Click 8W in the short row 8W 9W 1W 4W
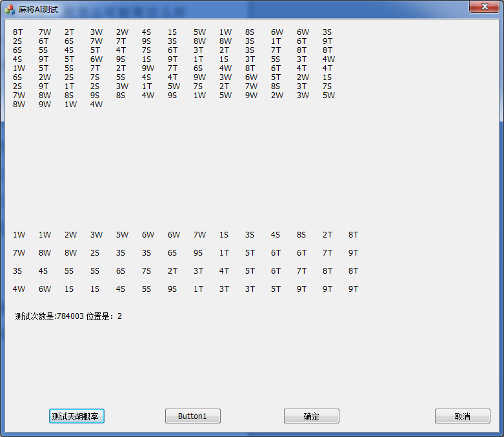Viewport: 504px width, 437px height. (19, 104)
